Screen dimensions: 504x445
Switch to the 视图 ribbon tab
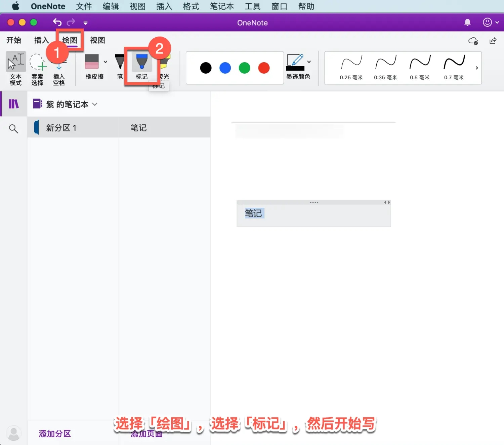97,40
